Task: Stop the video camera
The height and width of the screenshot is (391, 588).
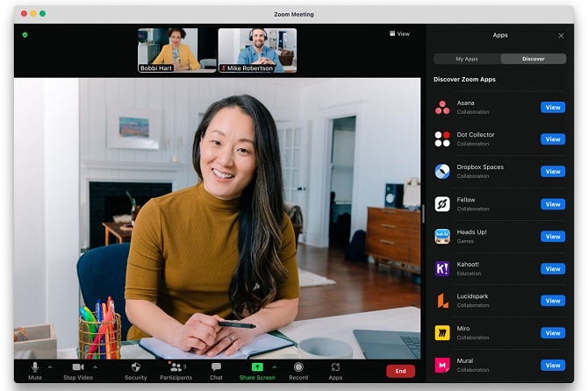Action: pyautogui.click(x=77, y=368)
